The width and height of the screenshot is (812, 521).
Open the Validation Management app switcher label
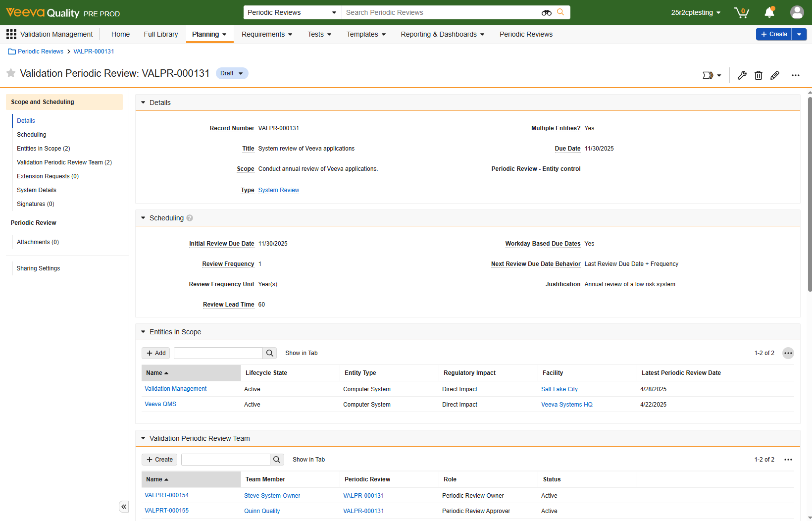(56, 34)
